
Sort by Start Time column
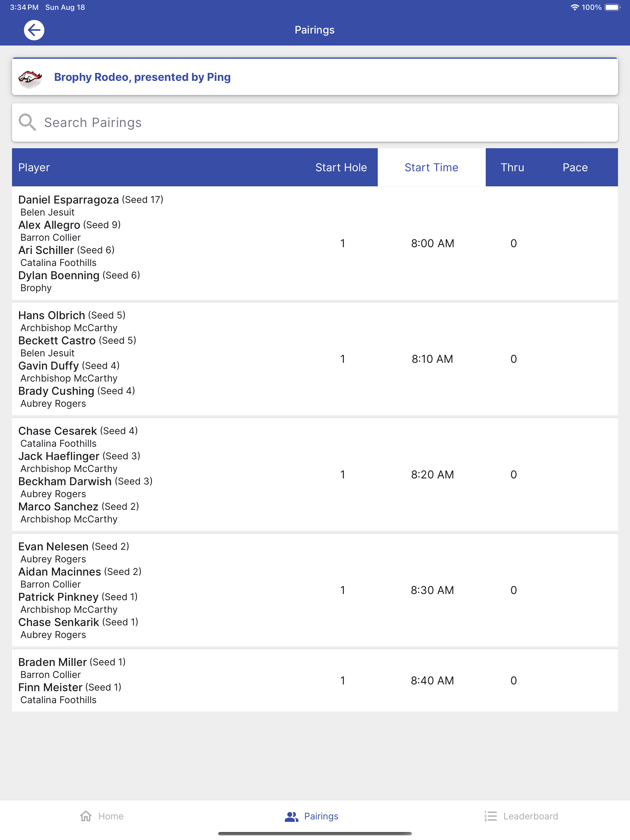(x=431, y=168)
